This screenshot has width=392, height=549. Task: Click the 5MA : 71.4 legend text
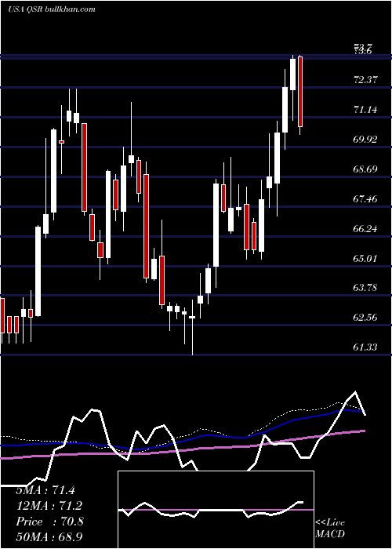(45, 490)
